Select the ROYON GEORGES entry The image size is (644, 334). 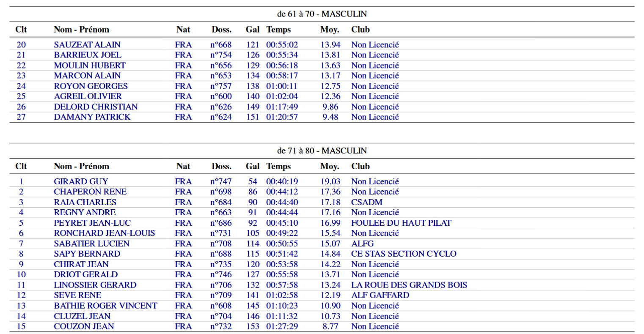coord(91,86)
